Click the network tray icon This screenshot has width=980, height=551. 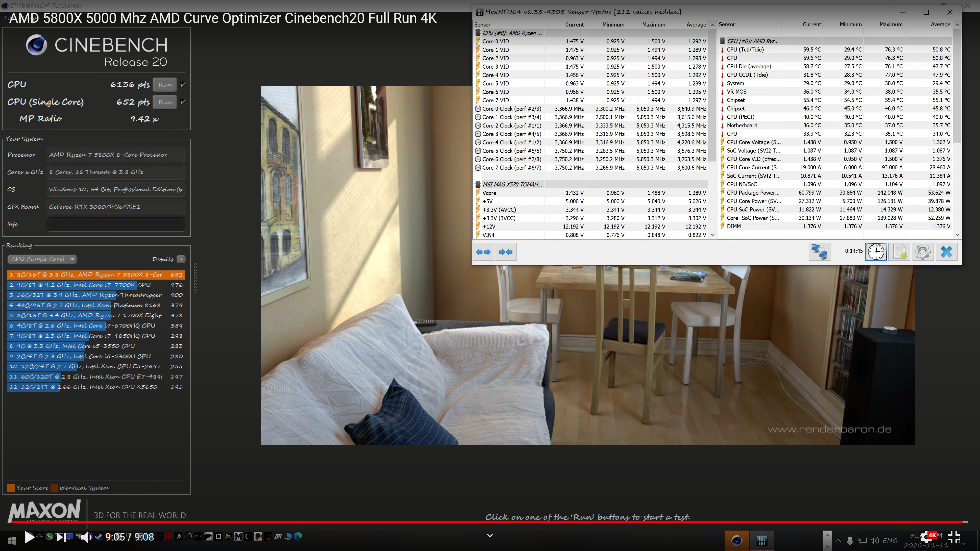pyautogui.click(x=862, y=540)
